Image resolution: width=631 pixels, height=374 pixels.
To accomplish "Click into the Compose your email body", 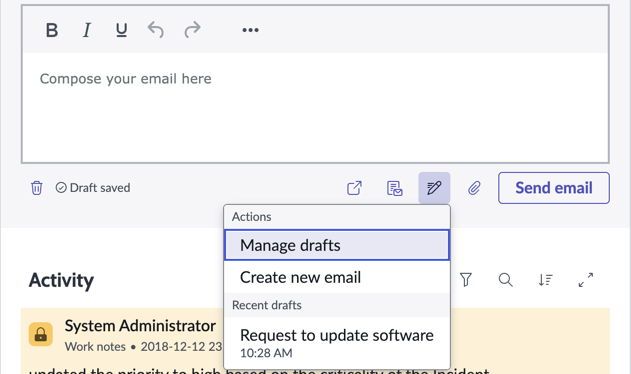I will pos(315,108).
